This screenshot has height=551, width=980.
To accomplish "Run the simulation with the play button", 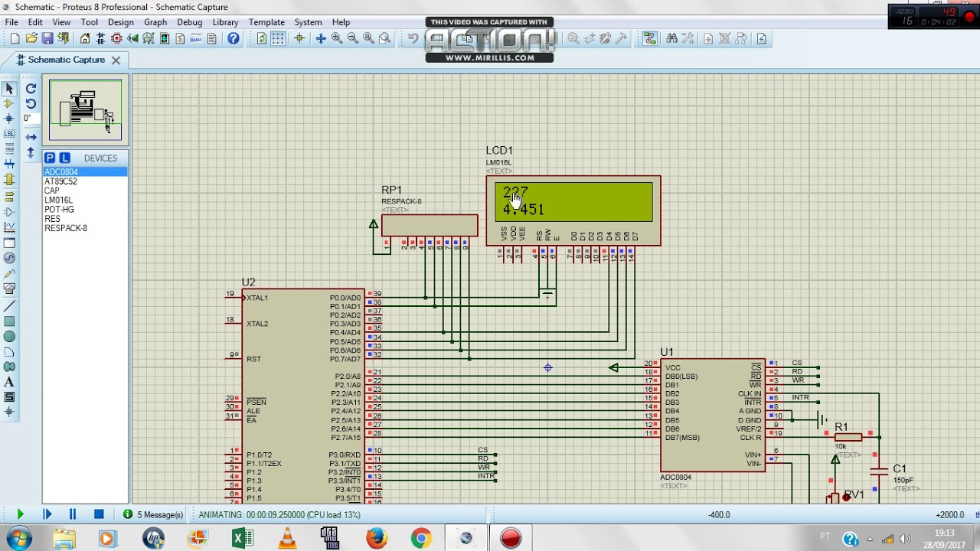I will click(20, 514).
